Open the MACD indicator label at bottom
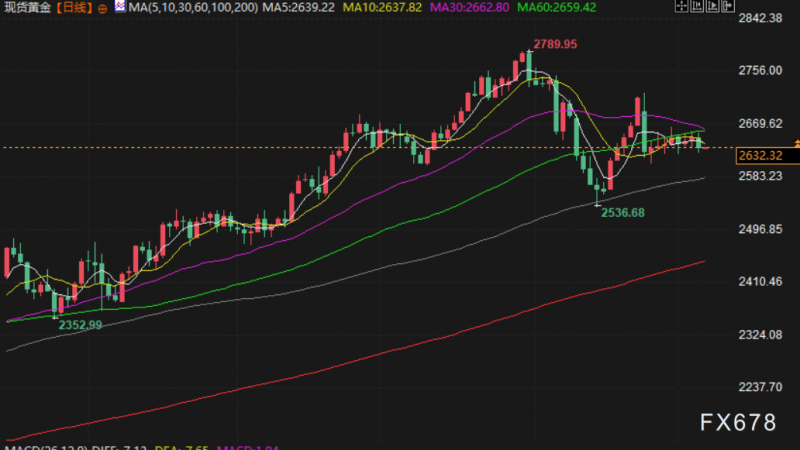Image resolution: width=800 pixels, height=450 pixels. 46,447
